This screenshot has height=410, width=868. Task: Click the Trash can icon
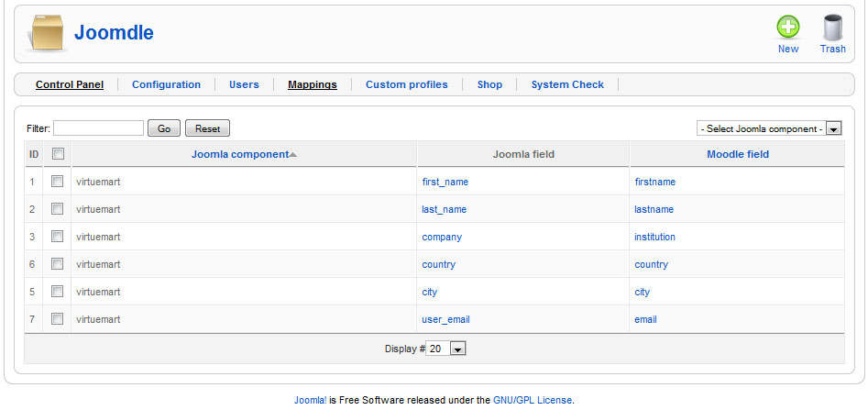(832, 28)
